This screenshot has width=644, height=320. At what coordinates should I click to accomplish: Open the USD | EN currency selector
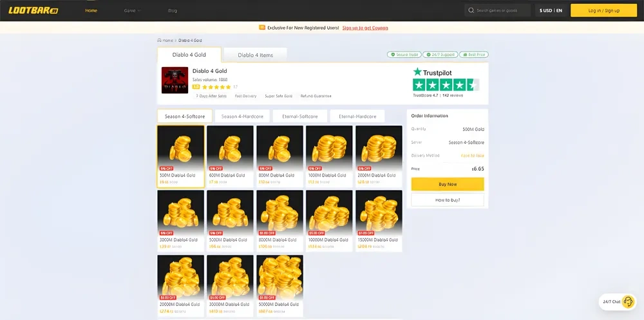pos(551,11)
